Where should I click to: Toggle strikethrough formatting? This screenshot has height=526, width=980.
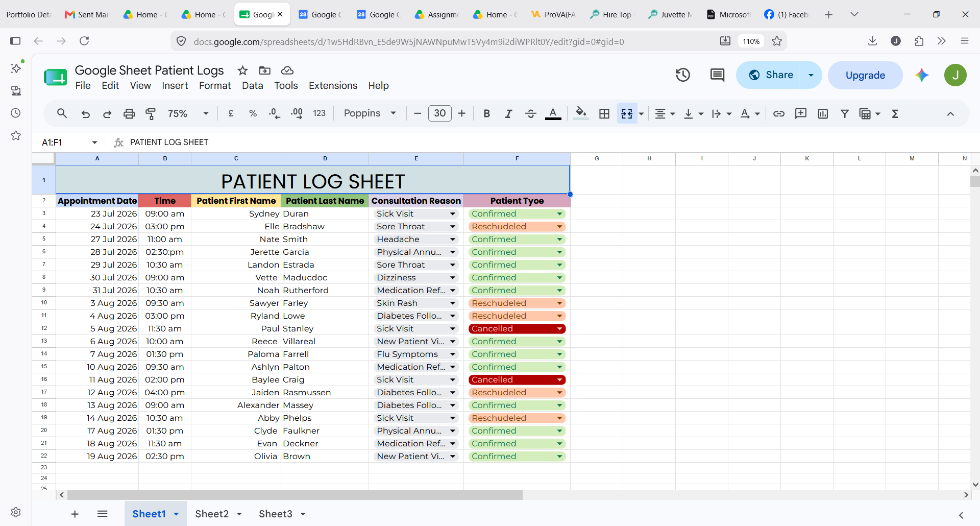(531, 113)
